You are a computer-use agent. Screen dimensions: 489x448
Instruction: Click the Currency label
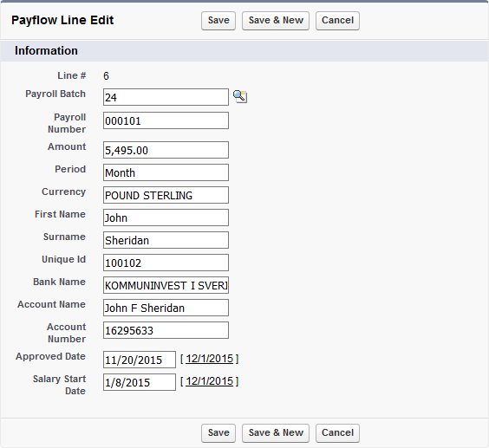(x=63, y=192)
